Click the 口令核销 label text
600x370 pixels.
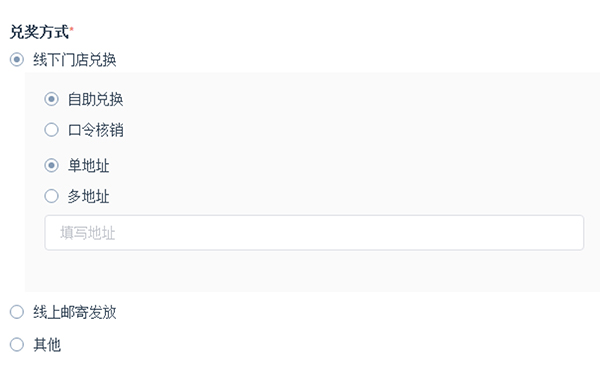pyautogui.click(x=95, y=130)
